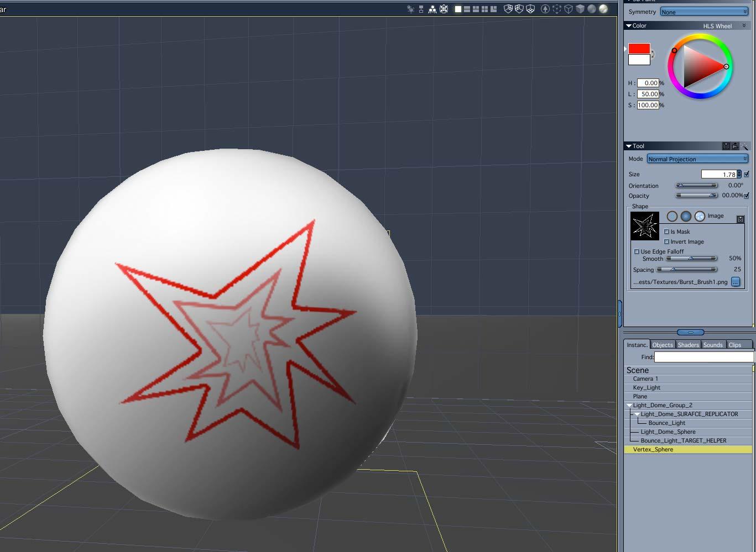Switch to the Instanc. tab
The height and width of the screenshot is (552, 756).
coord(637,345)
